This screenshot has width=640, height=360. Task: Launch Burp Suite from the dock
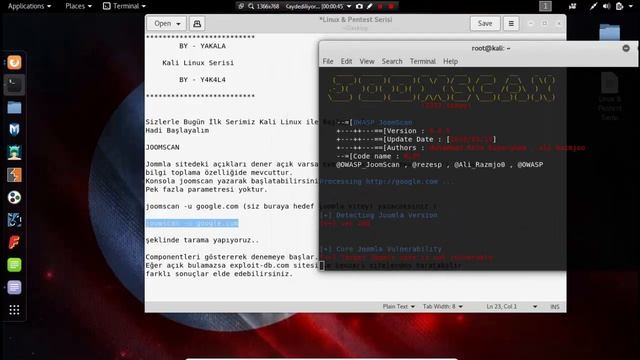click(x=14, y=175)
